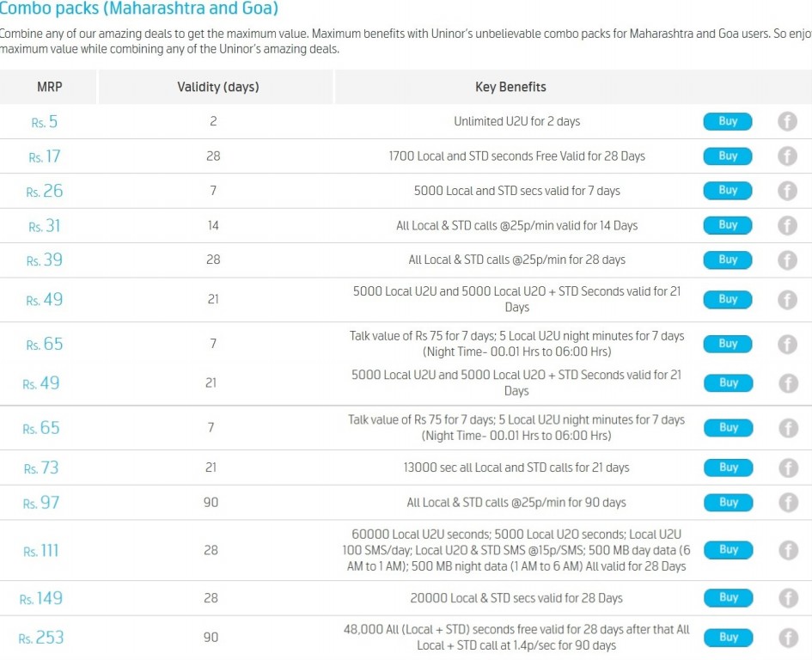Share the Rs. 253 pack on Facebook
This screenshot has height=660, width=812.
click(787, 638)
